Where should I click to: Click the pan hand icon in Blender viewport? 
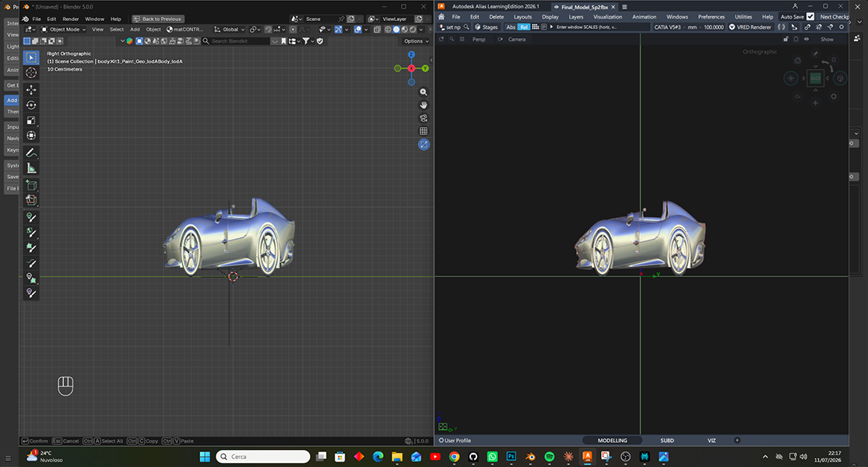click(x=423, y=105)
